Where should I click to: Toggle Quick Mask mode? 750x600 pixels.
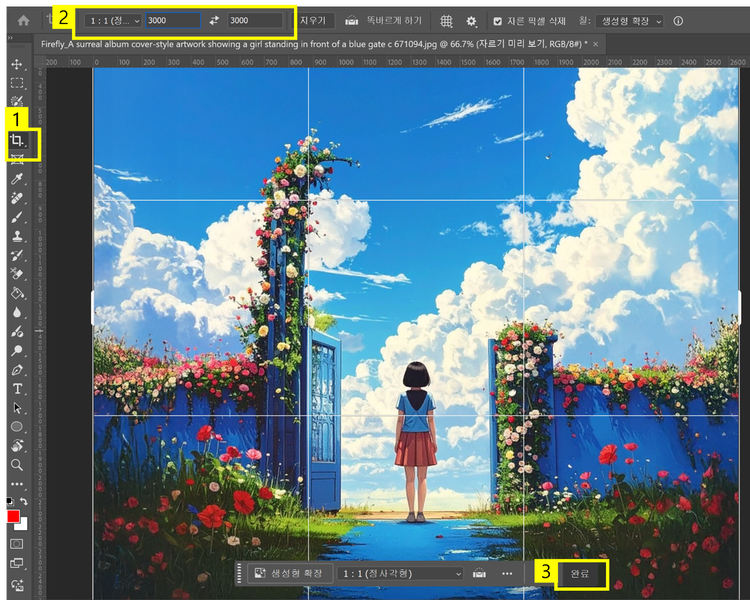(x=17, y=544)
